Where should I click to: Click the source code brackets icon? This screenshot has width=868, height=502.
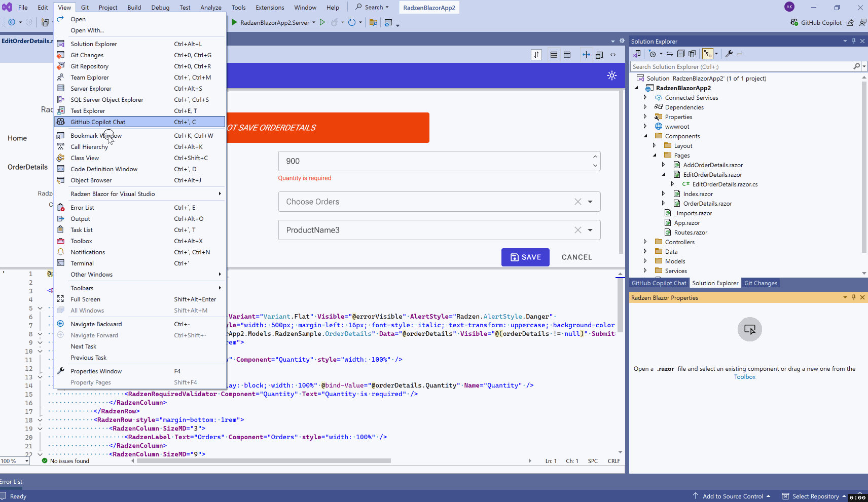(613, 55)
